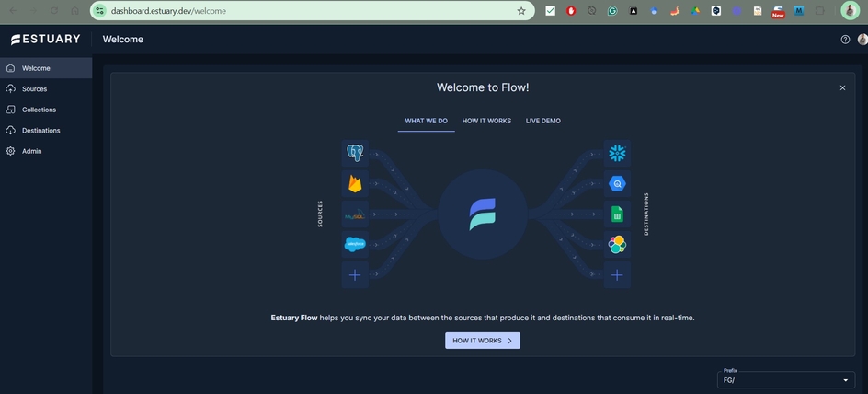Switch to the How It Works tab

pyautogui.click(x=486, y=121)
